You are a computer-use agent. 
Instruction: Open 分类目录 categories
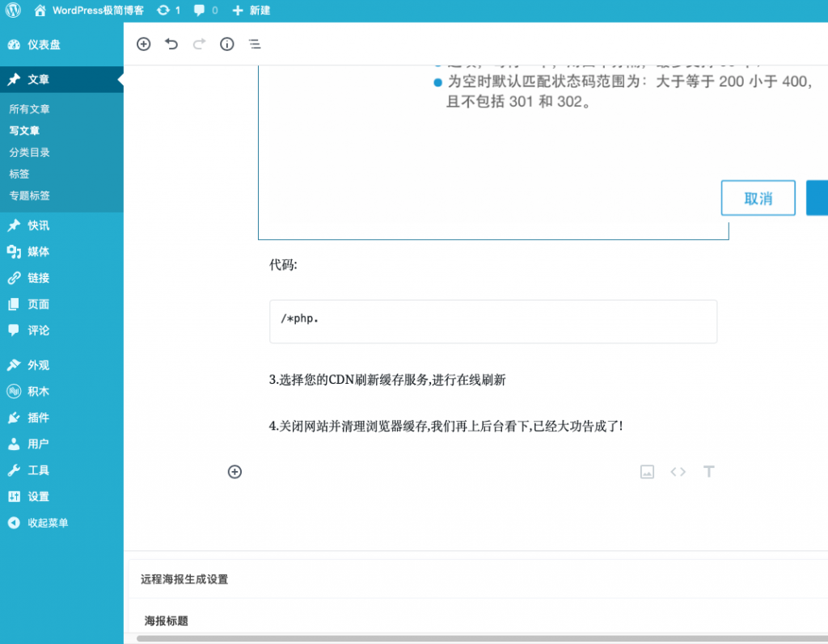click(x=30, y=153)
